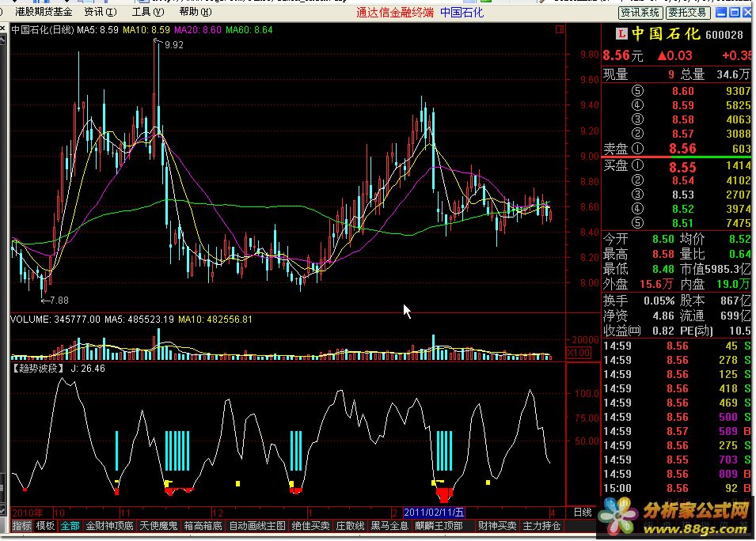The height and width of the screenshot is (541, 756).
Task: Click the MA5: 8.59 legend text
Action: click(98, 30)
